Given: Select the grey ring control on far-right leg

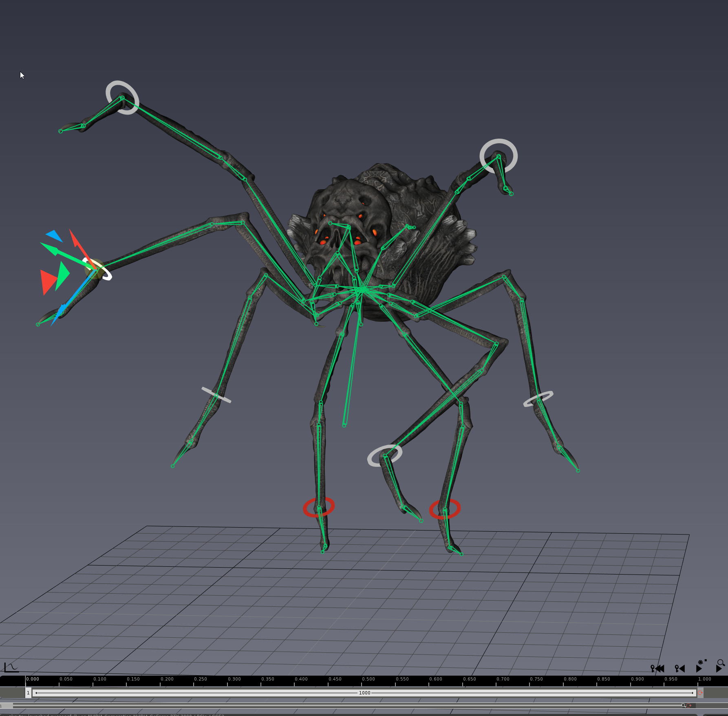Looking at the screenshot, I should 538,399.
